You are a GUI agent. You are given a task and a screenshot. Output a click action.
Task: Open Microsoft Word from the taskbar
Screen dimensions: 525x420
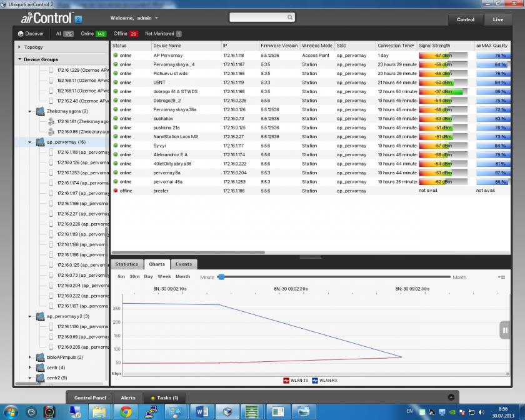coord(202,412)
